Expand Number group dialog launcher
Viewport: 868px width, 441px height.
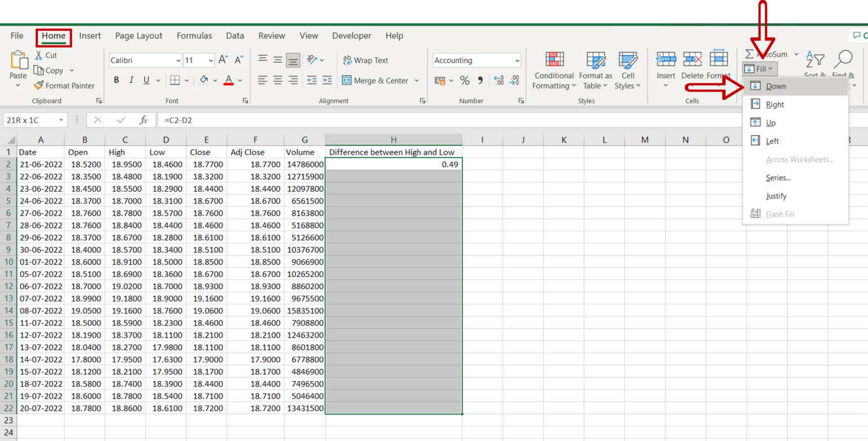click(x=521, y=101)
